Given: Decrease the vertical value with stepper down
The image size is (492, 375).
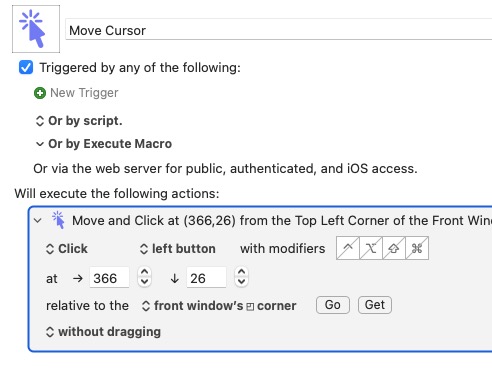Looking at the screenshot, I should 242,282.
